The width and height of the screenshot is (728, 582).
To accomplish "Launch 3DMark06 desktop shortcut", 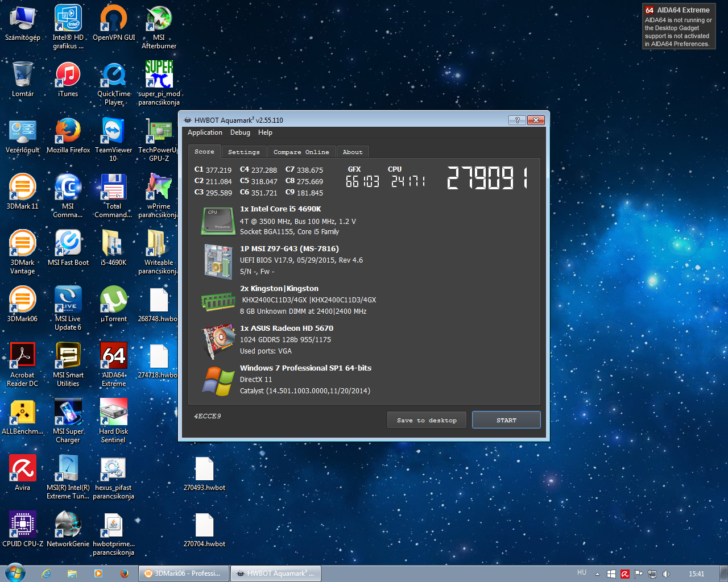I will click(x=23, y=305).
